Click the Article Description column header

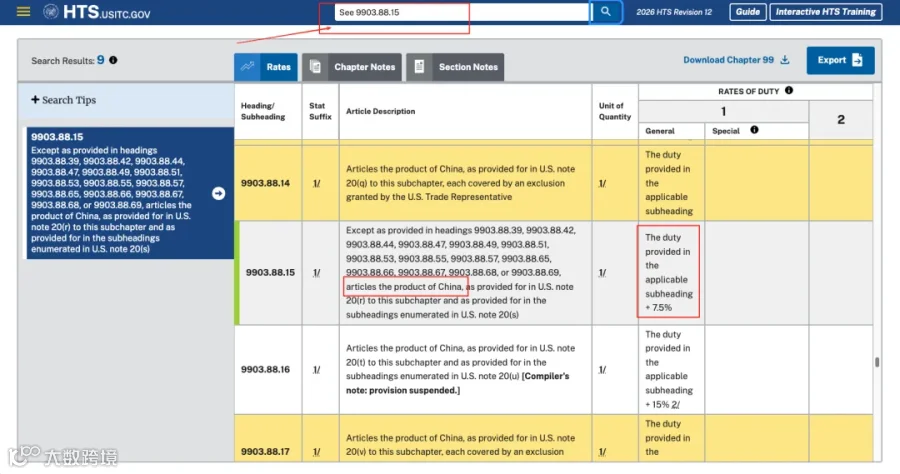pos(381,111)
